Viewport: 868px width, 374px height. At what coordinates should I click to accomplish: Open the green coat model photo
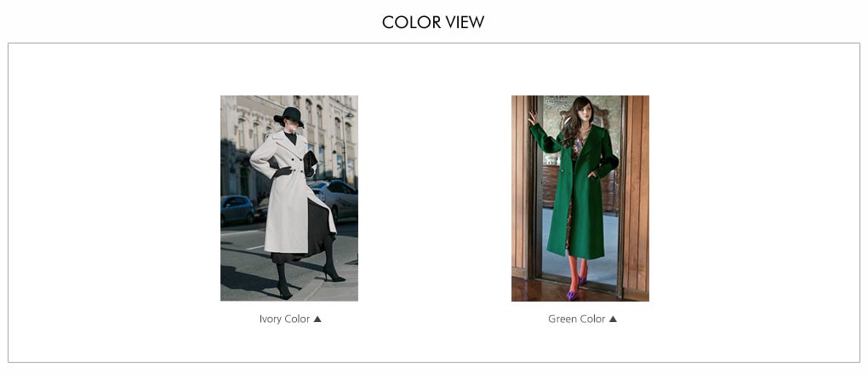[580, 198]
